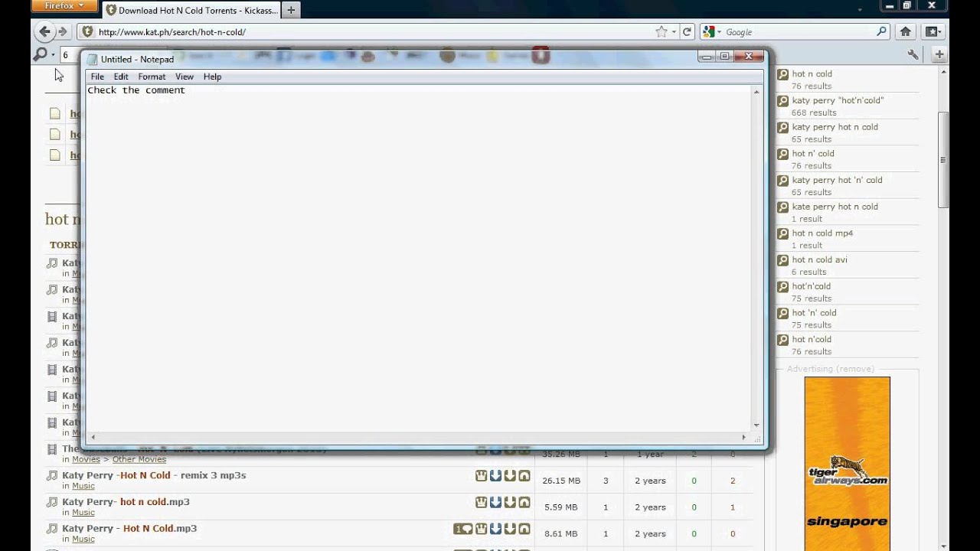The height and width of the screenshot is (551, 980).
Task: Open the Firefox application menu button
Action: click(64, 6)
